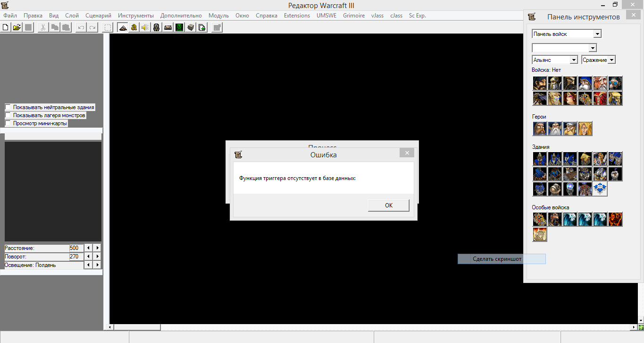Open the Модуль menu
Screen dimensions: 644x343
[218, 16]
